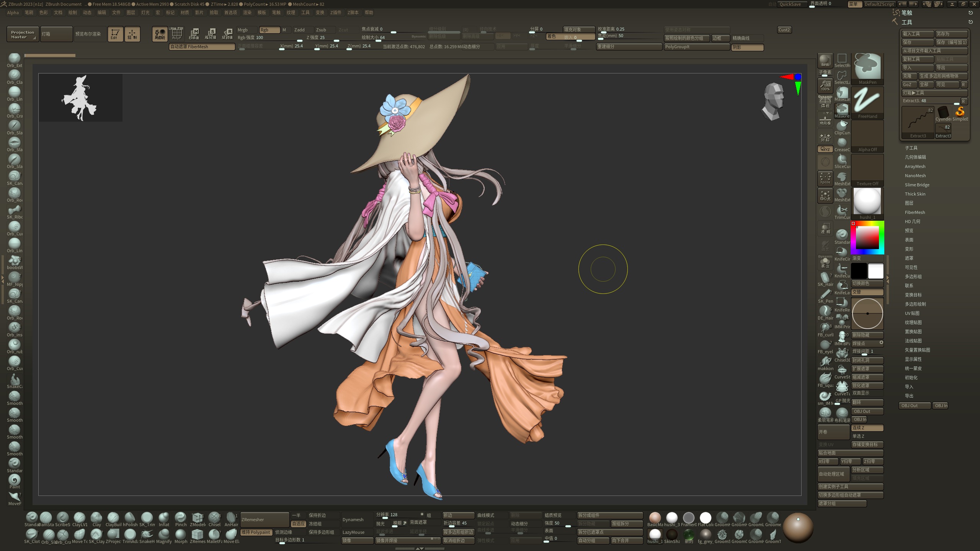
Task: Toggle XYZ rotation mode button
Action: coord(825,149)
